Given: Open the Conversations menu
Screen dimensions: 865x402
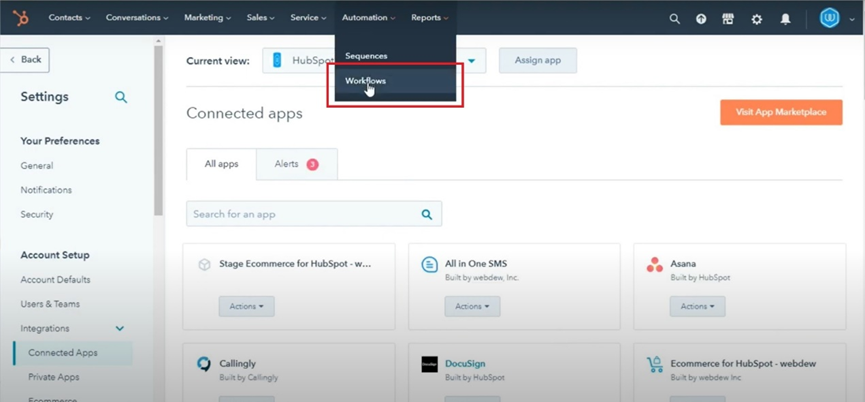Looking at the screenshot, I should click(x=137, y=18).
